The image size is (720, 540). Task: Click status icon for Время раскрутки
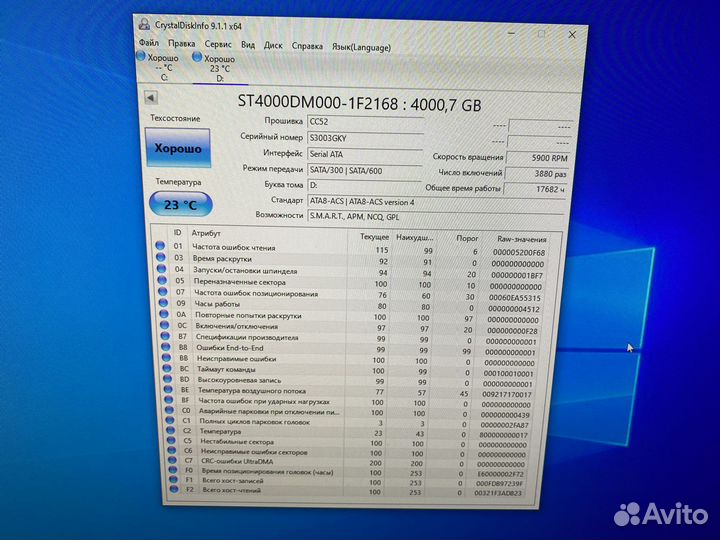(161, 257)
